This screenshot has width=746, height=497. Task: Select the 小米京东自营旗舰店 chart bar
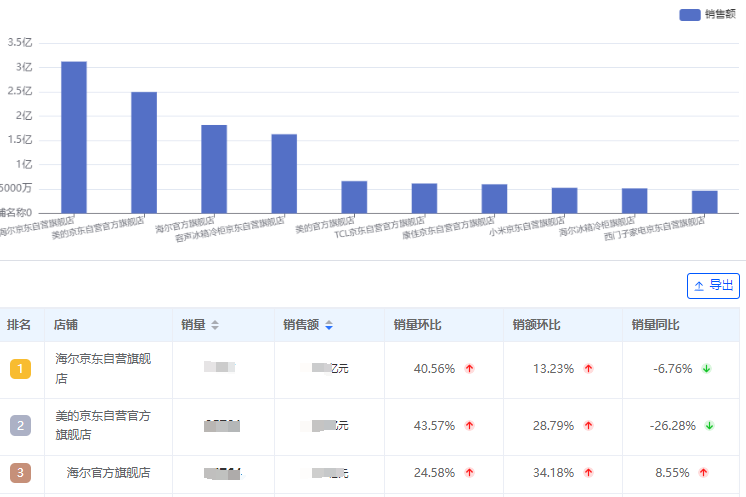pos(564,200)
